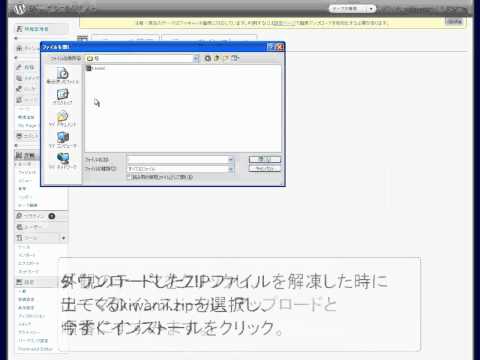Click the Create New Folder icon
The height and width of the screenshot is (360, 480).
coord(226,58)
